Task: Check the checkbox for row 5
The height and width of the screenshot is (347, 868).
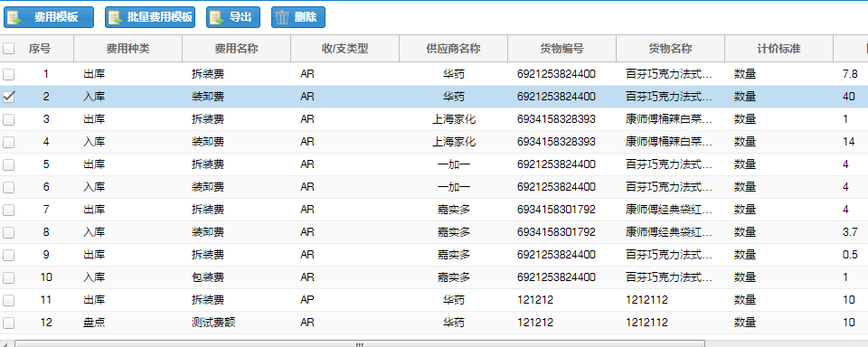Action: [9, 165]
